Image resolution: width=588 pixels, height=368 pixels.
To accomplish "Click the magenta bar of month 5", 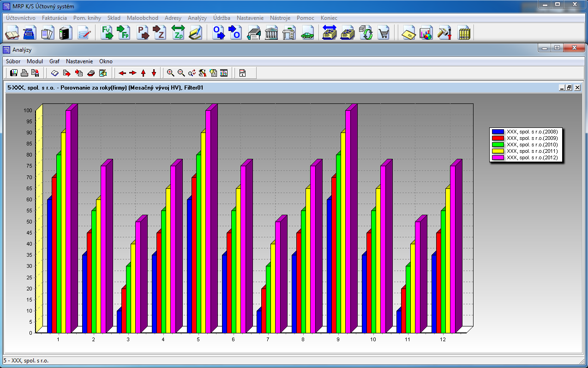I will click(x=208, y=222).
